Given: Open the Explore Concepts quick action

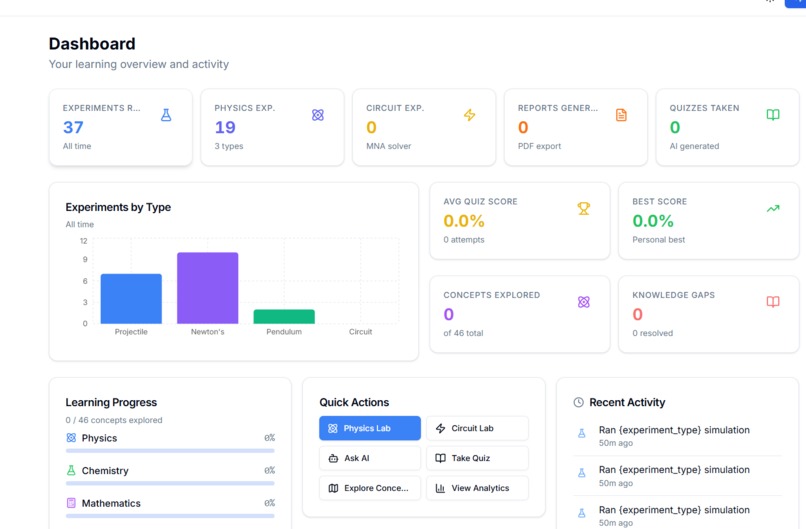Looking at the screenshot, I should click(x=370, y=488).
